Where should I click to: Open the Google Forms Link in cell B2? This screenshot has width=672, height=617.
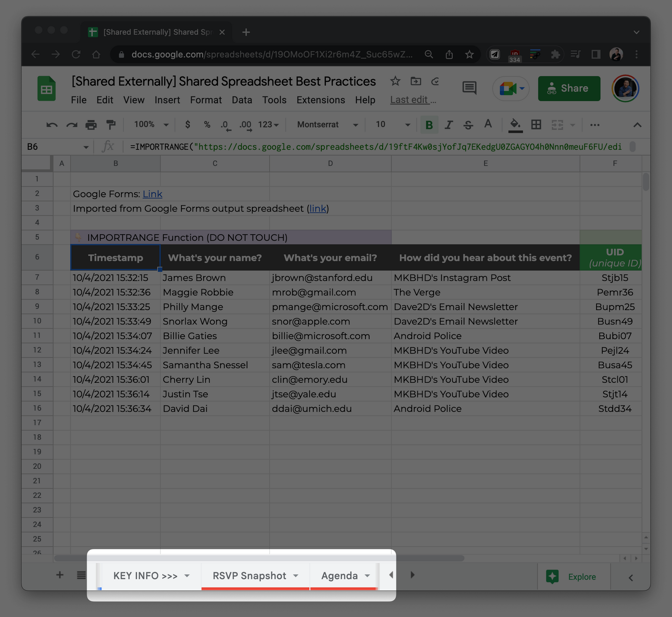point(152,194)
